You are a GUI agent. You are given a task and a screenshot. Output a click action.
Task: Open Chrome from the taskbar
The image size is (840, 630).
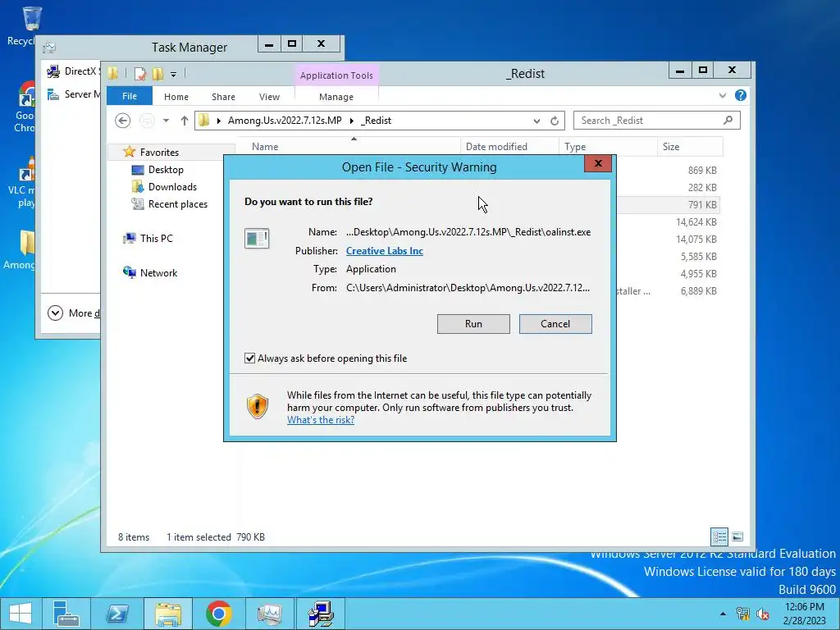(218, 614)
